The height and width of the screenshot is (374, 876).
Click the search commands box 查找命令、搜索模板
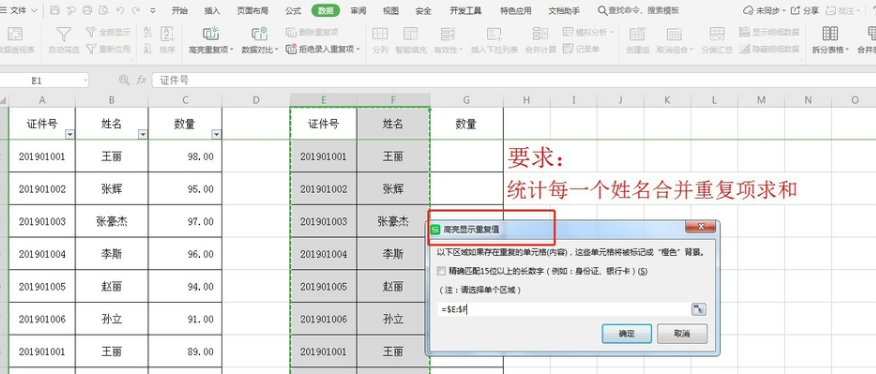[x=638, y=11]
